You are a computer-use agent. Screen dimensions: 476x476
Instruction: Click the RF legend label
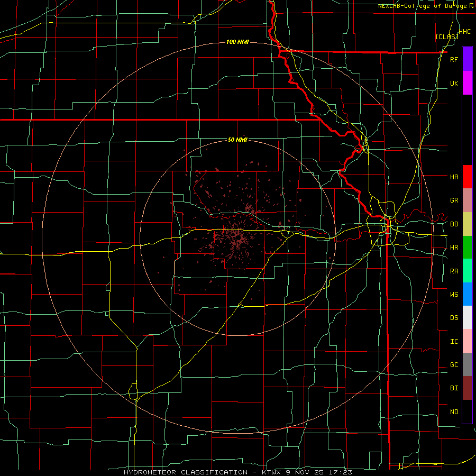(x=454, y=59)
